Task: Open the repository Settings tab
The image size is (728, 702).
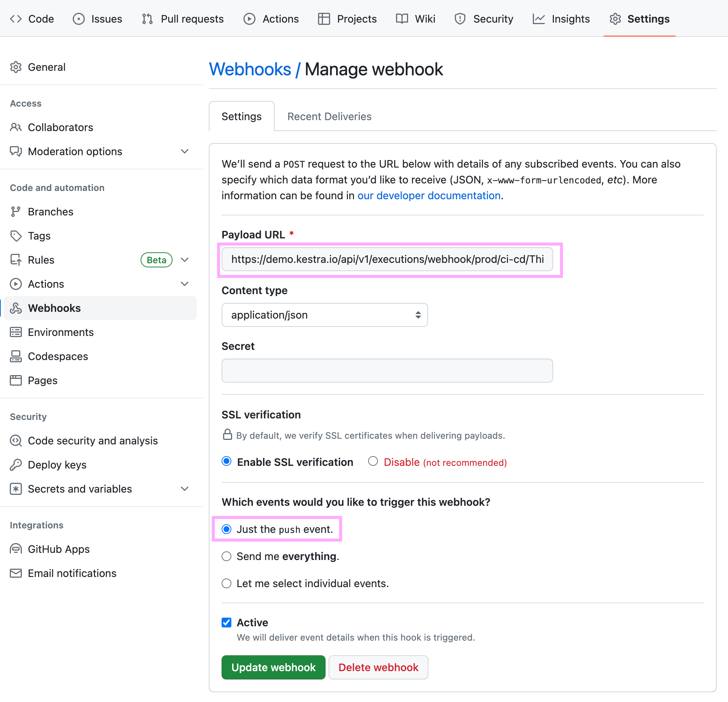Action: tap(639, 18)
